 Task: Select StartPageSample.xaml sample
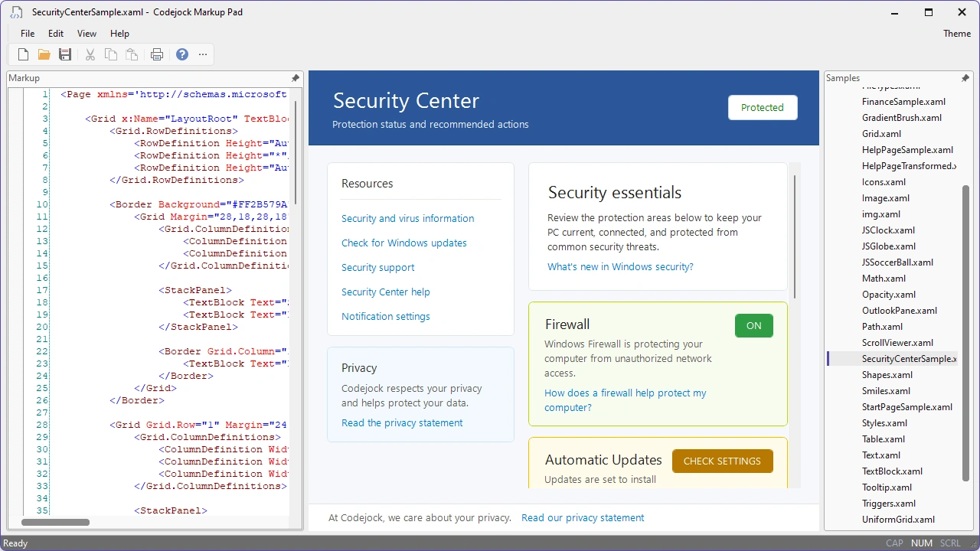tap(907, 407)
